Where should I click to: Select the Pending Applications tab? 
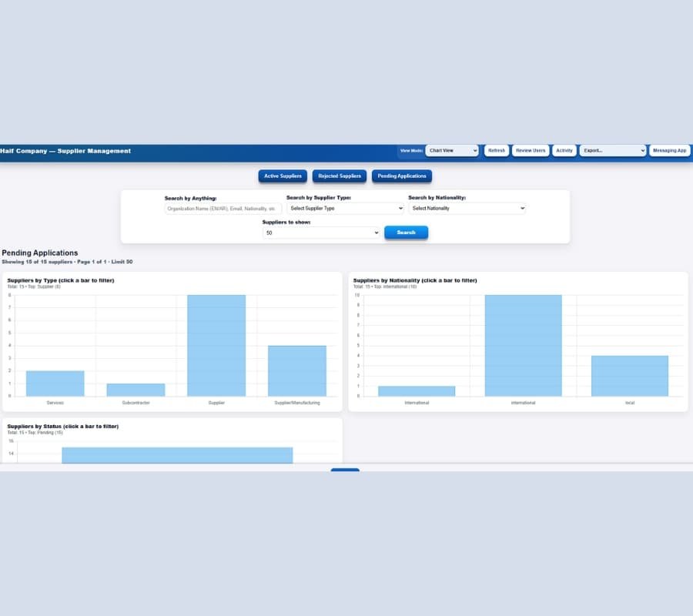click(x=401, y=176)
